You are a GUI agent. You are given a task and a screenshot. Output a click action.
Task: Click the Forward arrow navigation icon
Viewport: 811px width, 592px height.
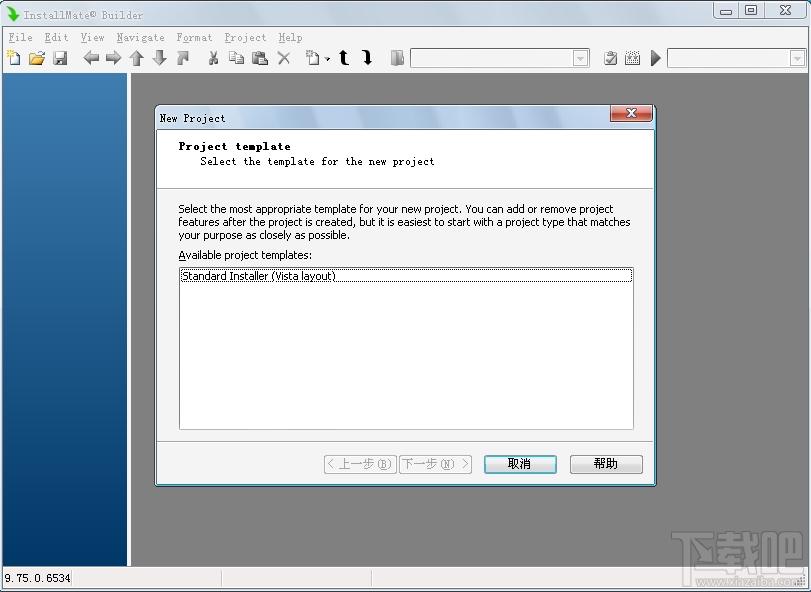113,58
